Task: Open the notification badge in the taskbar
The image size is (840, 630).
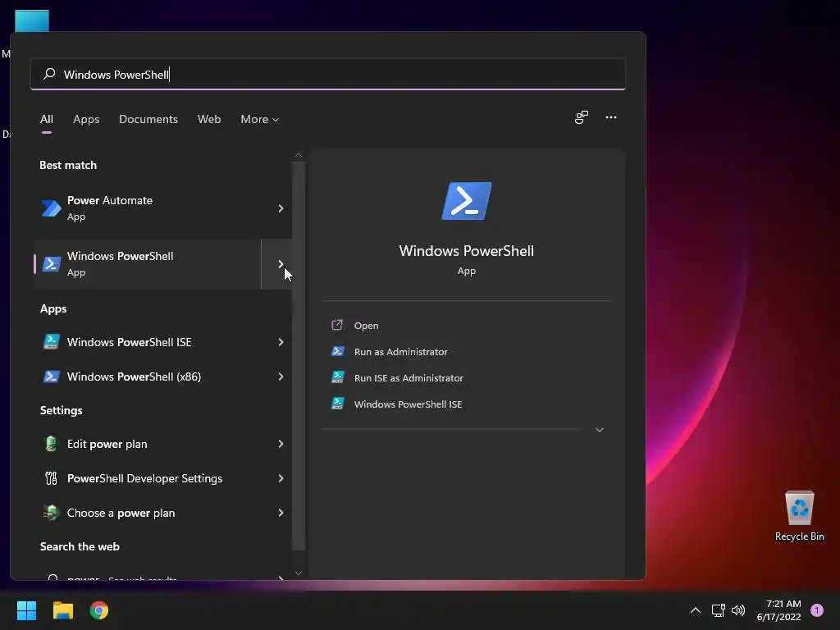Action: [817, 610]
